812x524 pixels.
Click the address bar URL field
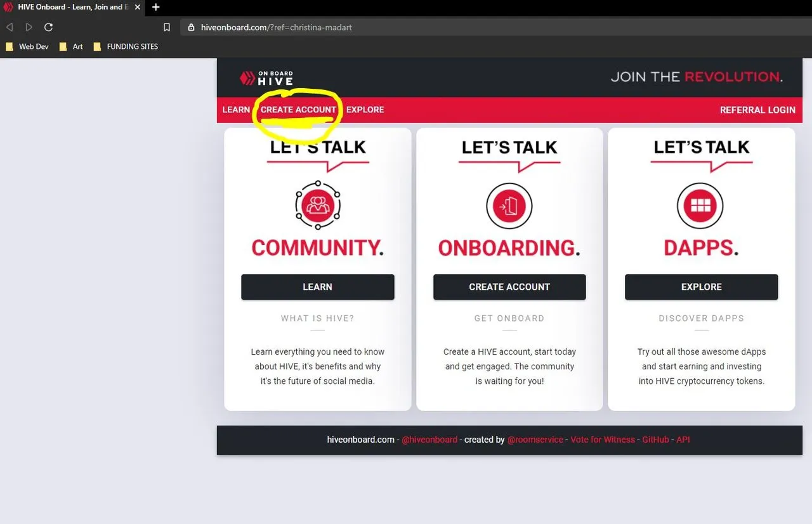click(495, 27)
